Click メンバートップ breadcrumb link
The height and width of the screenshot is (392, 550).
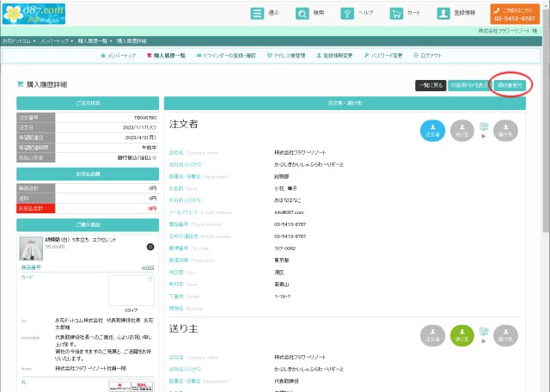(x=54, y=40)
